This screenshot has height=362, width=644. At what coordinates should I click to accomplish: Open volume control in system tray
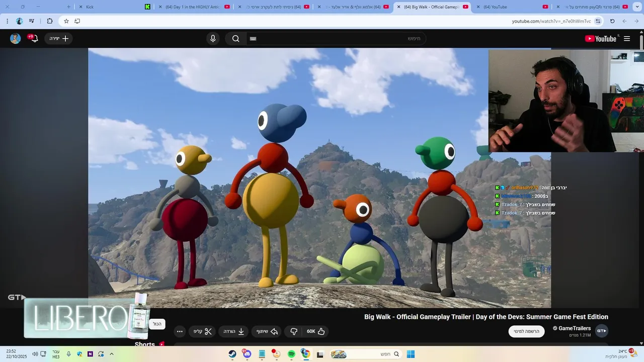(35, 354)
